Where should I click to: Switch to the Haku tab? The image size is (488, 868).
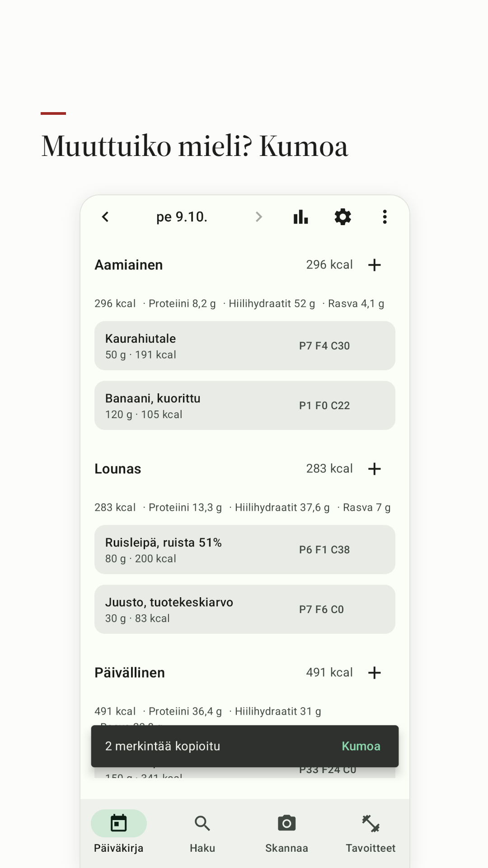pos(202,832)
